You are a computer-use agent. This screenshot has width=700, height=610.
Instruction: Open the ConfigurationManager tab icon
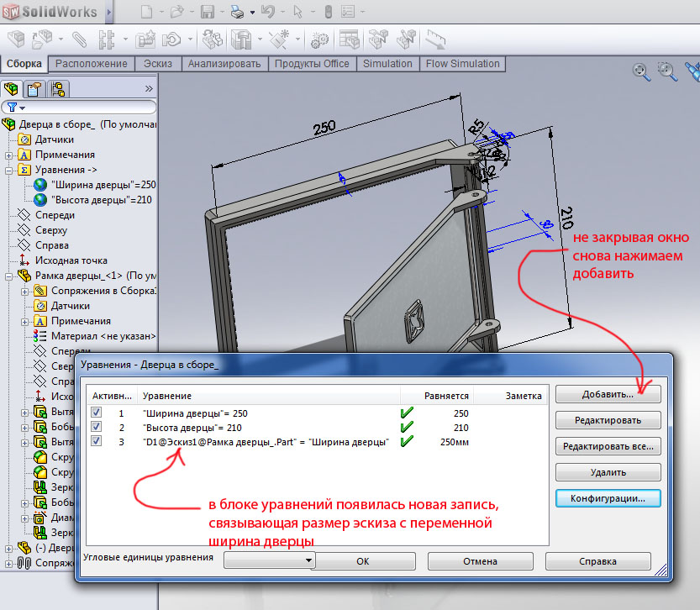57,89
